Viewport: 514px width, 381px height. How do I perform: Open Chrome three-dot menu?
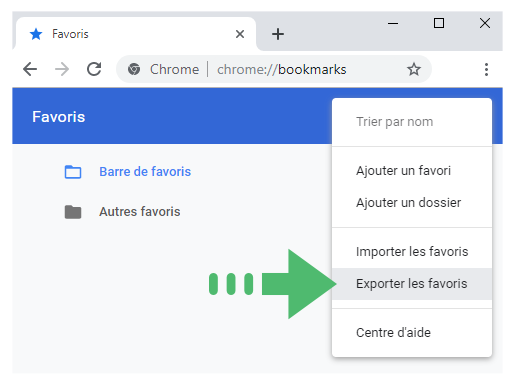[x=486, y=69]
